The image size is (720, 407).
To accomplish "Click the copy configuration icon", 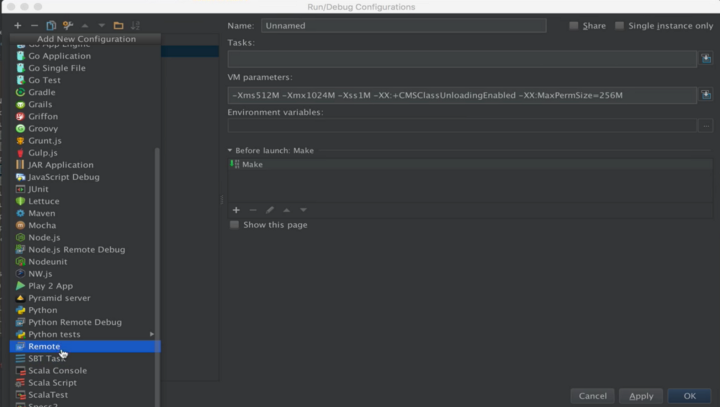I will tap(51, 25).
